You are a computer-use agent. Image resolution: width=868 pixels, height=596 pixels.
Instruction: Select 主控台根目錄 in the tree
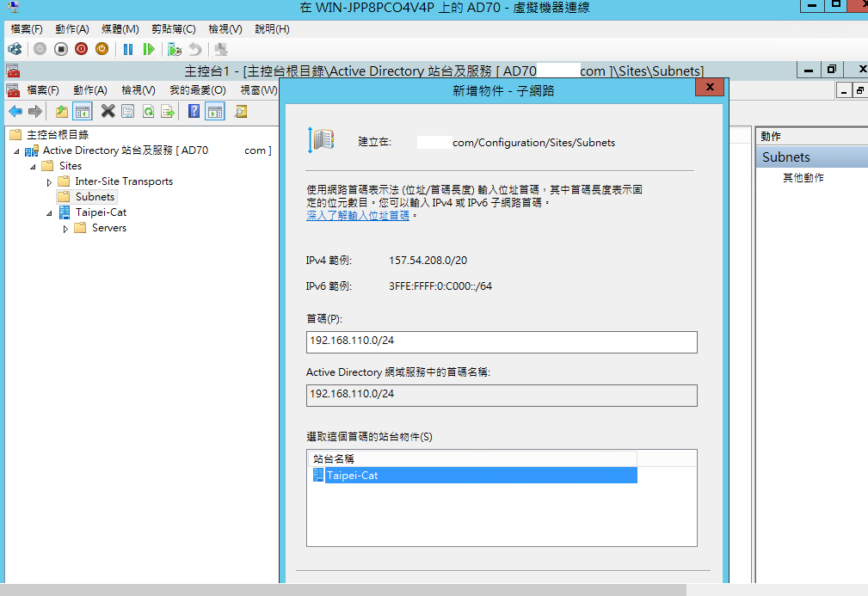(x=58, y=134)
